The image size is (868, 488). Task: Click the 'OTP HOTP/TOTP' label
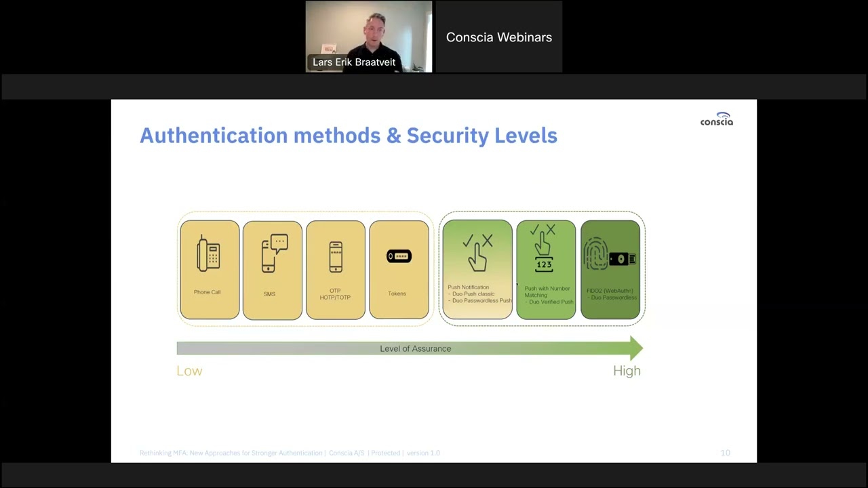(x=335, y=294)
